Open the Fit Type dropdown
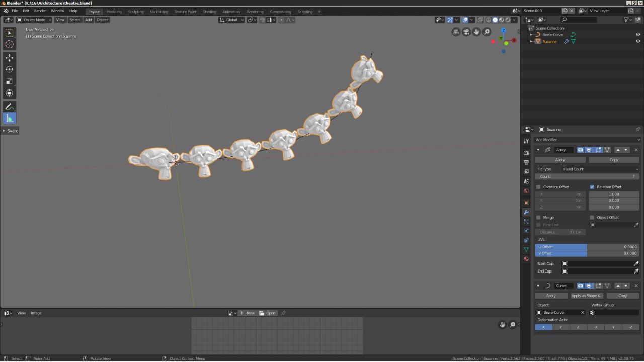 point(600,169)
